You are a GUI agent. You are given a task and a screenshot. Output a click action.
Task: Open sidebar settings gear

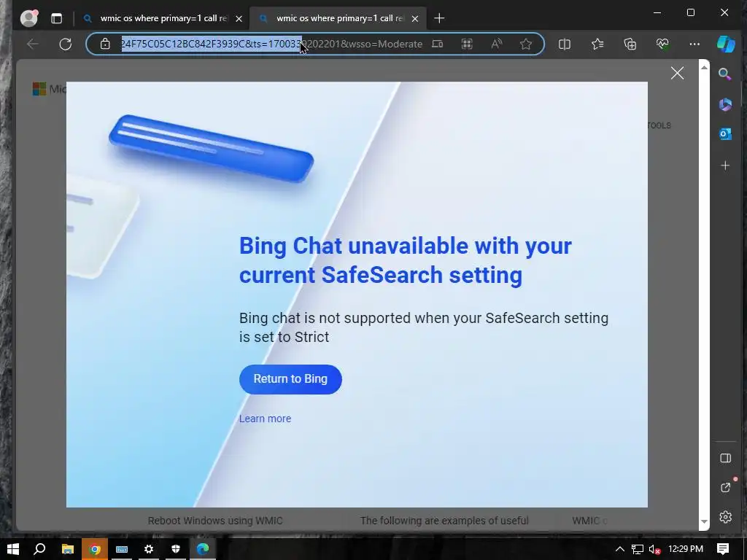tap(725, 517)
